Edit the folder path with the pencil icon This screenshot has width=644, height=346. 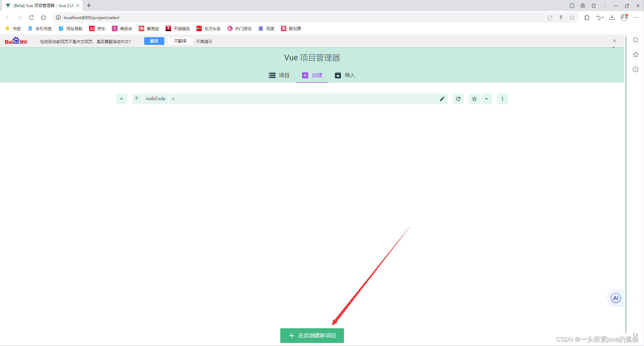click(x=442, y=99)
